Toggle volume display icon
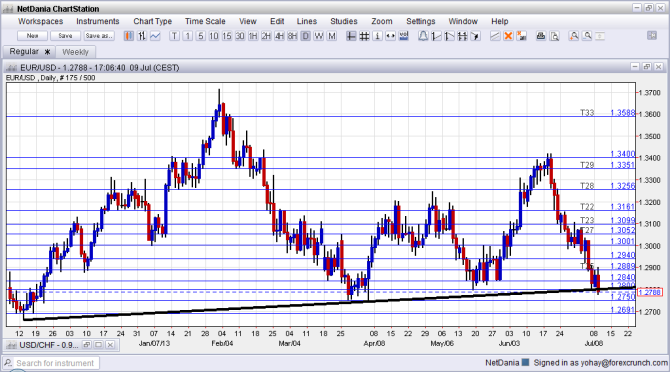The width and height of the screenshot is (670, 372). pos(404,36)
